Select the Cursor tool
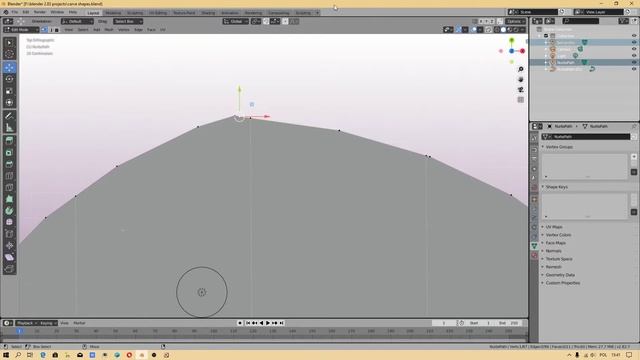Viewport: 640px width, 360px height. [9, 54]
